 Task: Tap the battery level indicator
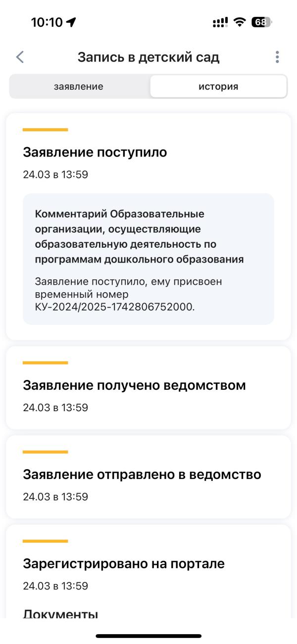pos(260,22)
